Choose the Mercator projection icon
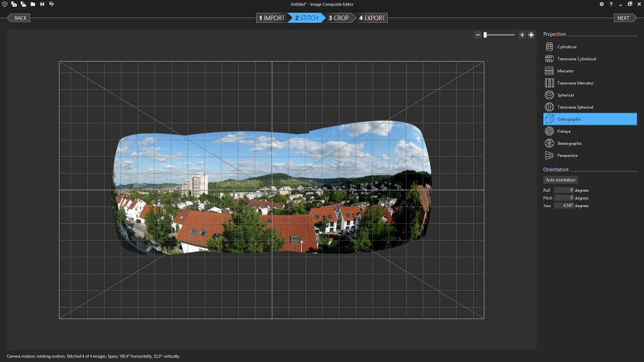The image size is (644, 362). [x=549, y=71]
